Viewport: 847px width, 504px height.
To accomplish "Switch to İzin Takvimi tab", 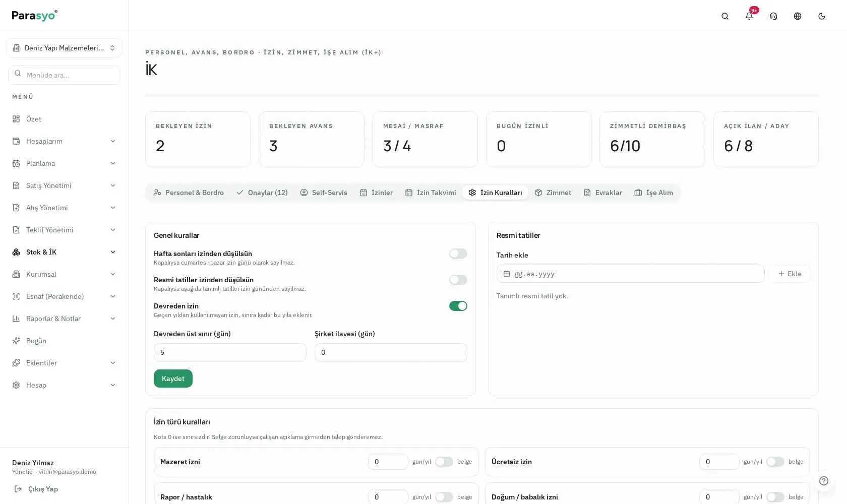I will tap(431, 193).
